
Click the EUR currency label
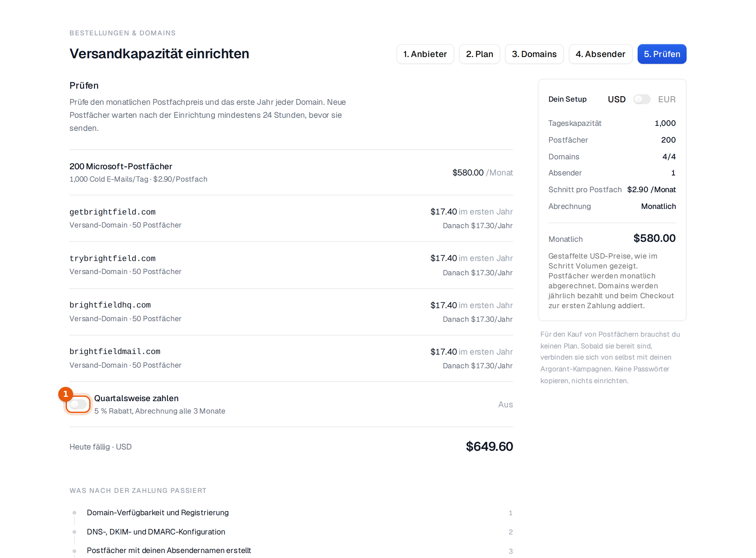pyautogui.click(x=666, y=99)
